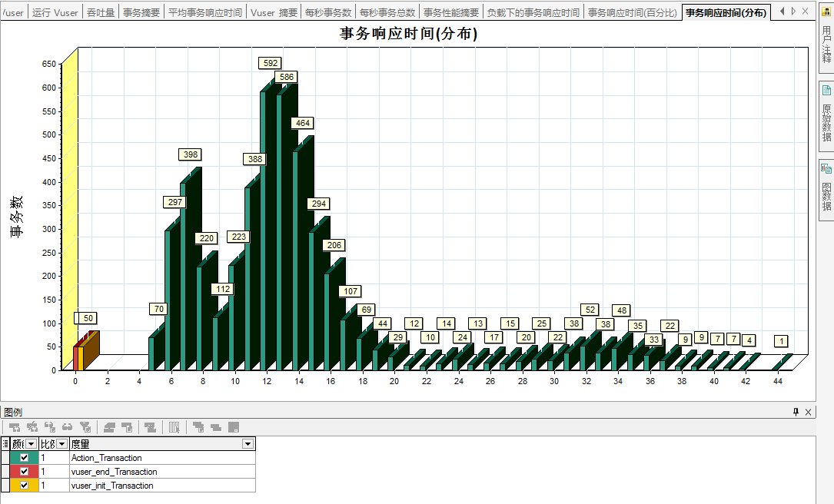Click the barcode-style icon in legend toolbar

[174, 426]
